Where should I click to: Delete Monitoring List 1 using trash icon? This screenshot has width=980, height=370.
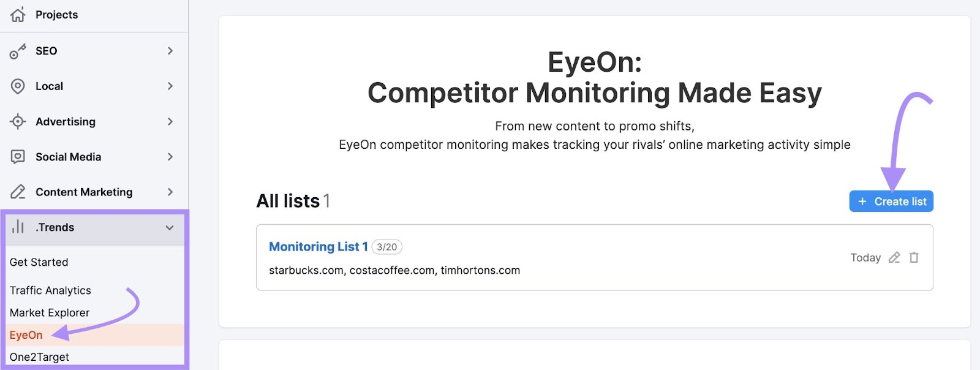coord(913,257)
